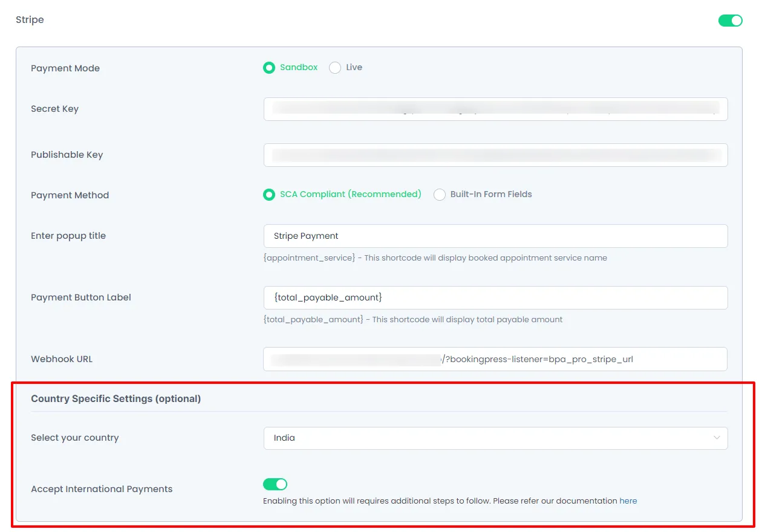Select the Live payment mode
This screenshot has height=532, width=765.
[335, 68]
